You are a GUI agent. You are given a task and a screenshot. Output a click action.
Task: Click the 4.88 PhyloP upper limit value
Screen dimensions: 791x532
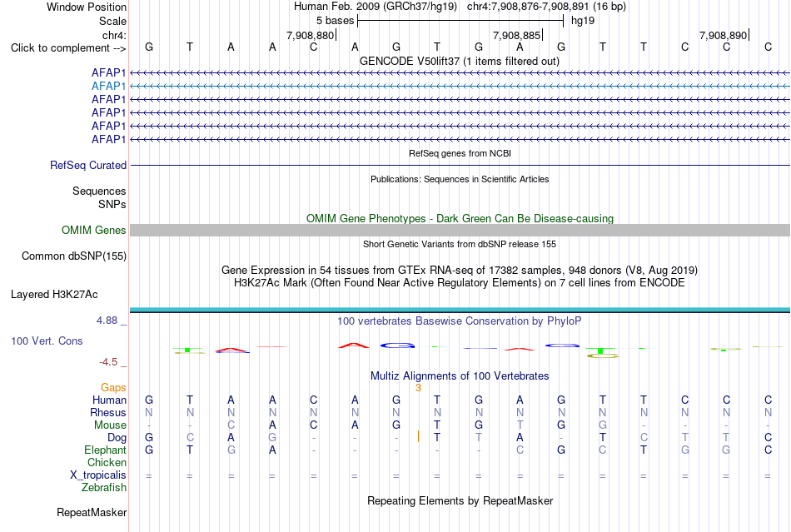[x=107, y=321]
